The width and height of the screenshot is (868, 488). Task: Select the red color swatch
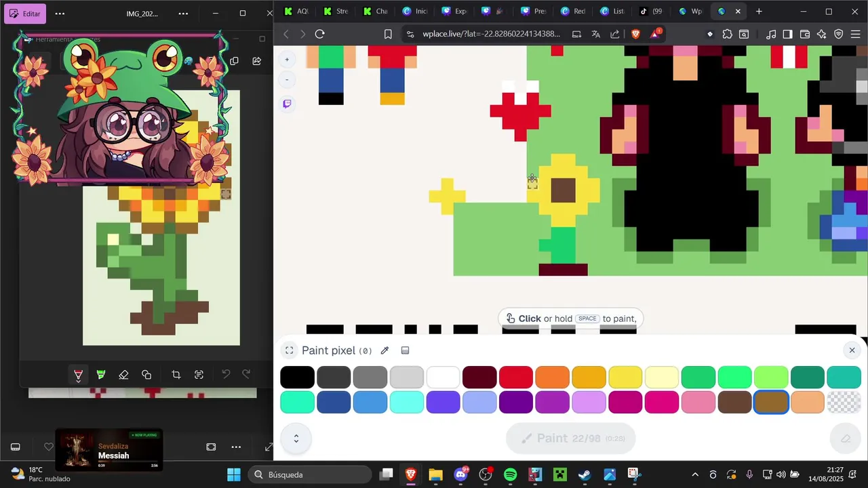[x=516, y=377]
